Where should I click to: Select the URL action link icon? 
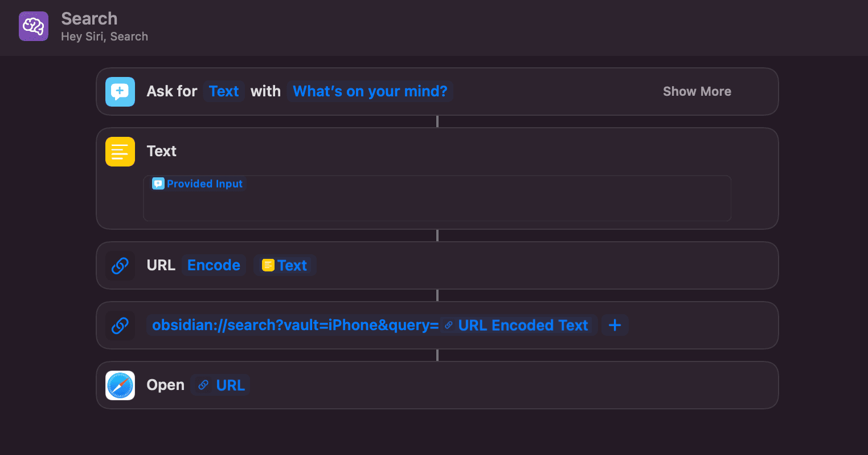pyautogui.click(x=120, y=326)
